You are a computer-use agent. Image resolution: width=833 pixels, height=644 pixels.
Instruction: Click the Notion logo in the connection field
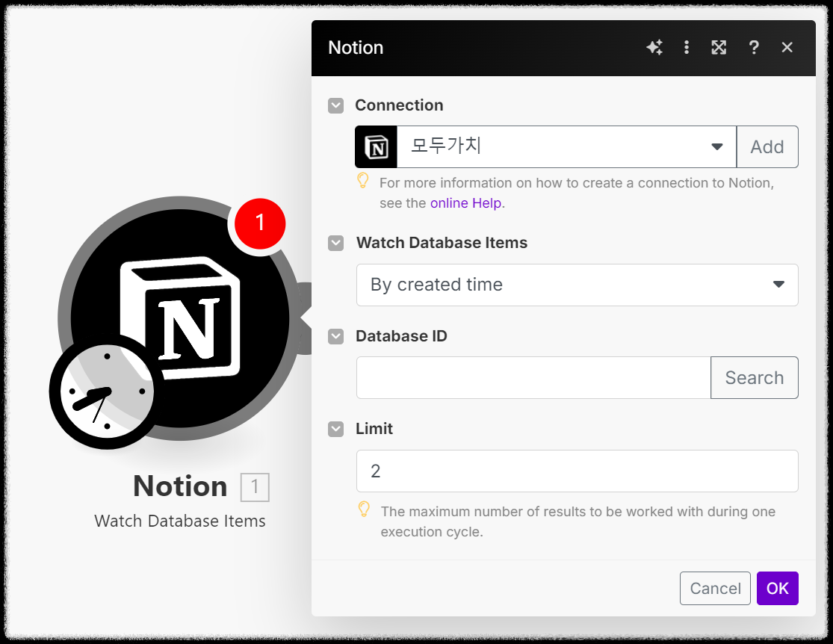tap(376, 146)
